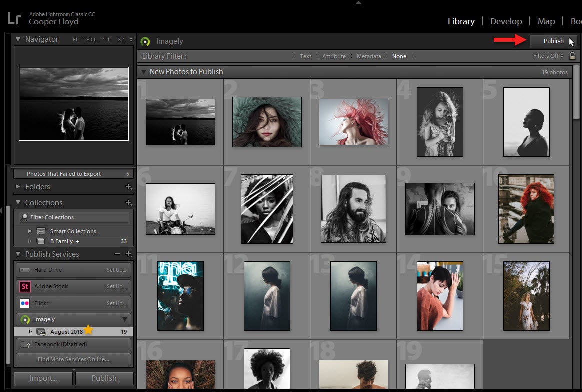Open the Filters Off preset dropdown
Screen dimensions: 582x392
click(x=548, y=56)
